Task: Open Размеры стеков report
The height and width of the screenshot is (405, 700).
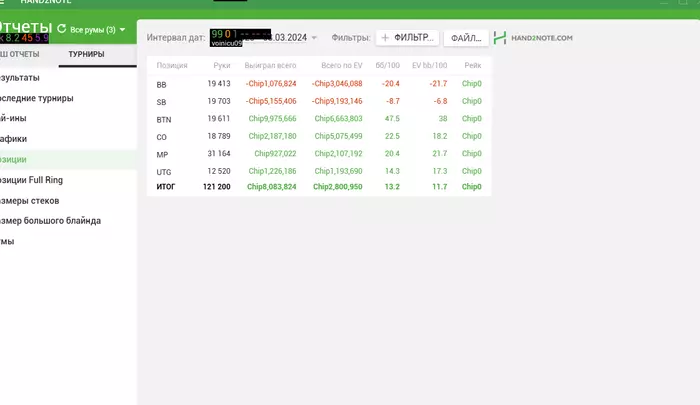Action: pyautogui.click(x=29, y=201)
